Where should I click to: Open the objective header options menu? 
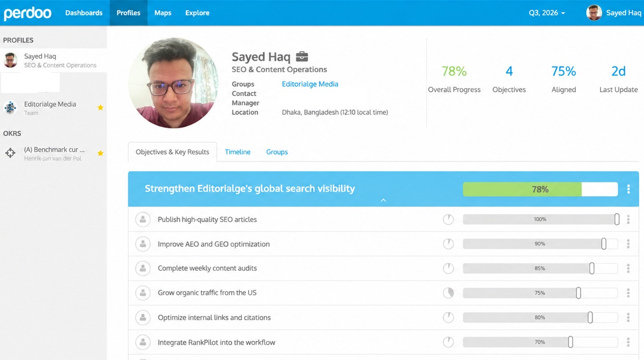click(628, 189)
